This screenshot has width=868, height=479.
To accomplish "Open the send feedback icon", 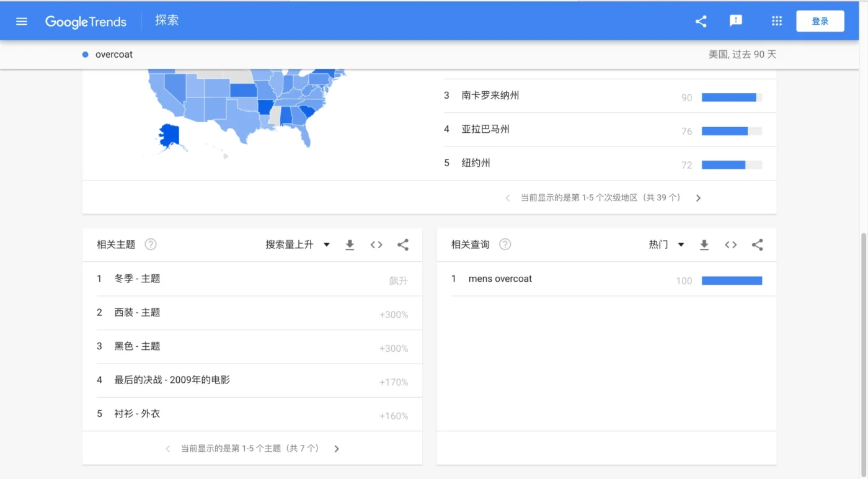I will click(736, 21).
